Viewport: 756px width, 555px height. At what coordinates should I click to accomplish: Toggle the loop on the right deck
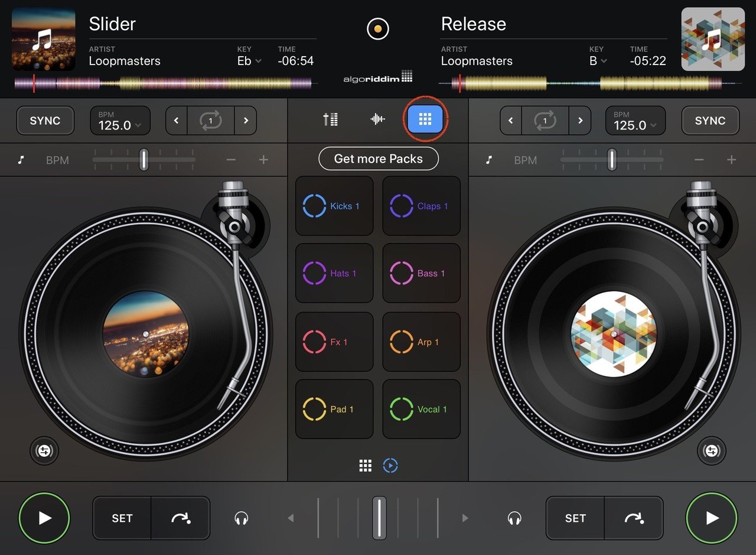[545, 121]
